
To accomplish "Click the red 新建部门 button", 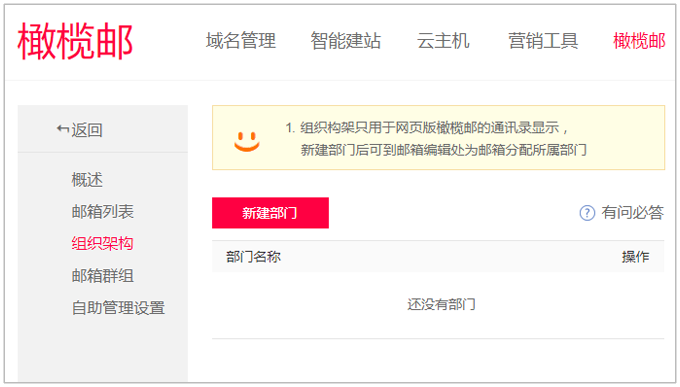I will pyautogui.click(x=270, y=213).
